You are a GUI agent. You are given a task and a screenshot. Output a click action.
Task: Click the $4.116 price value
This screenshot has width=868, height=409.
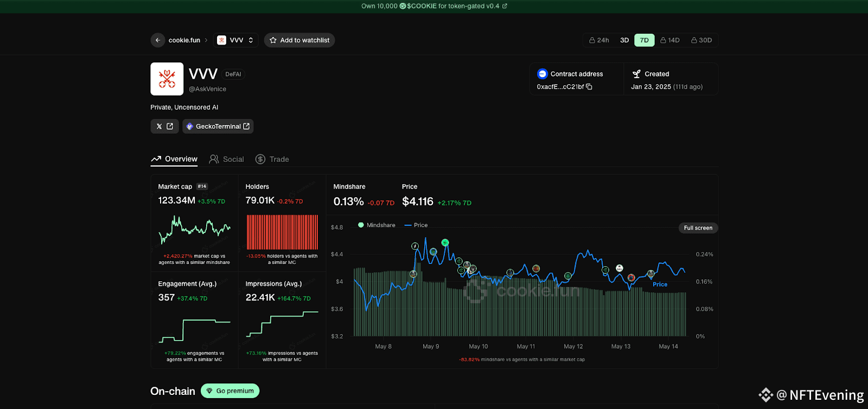418,202
